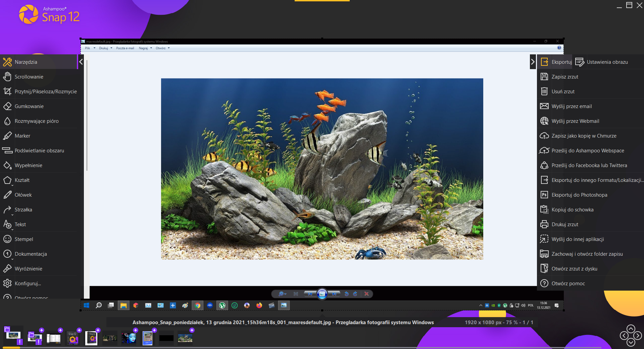
Task: Open the light-blue software box thumbnail
Action: click(x=148, y=338)
